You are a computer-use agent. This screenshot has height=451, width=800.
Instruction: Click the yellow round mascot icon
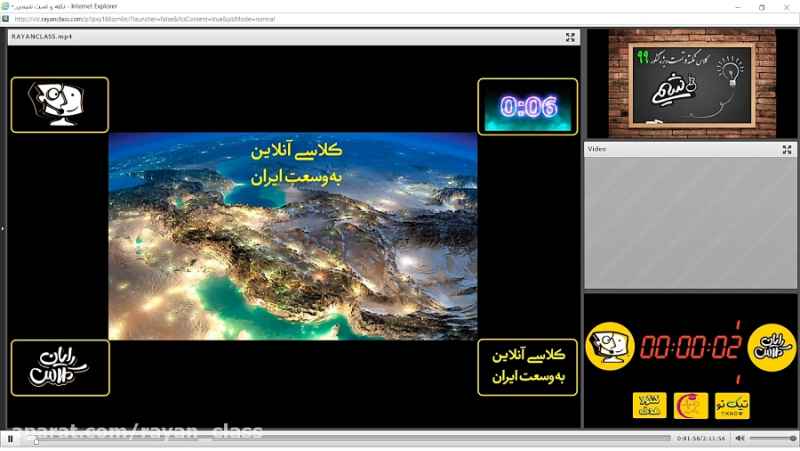coord(610,346)
